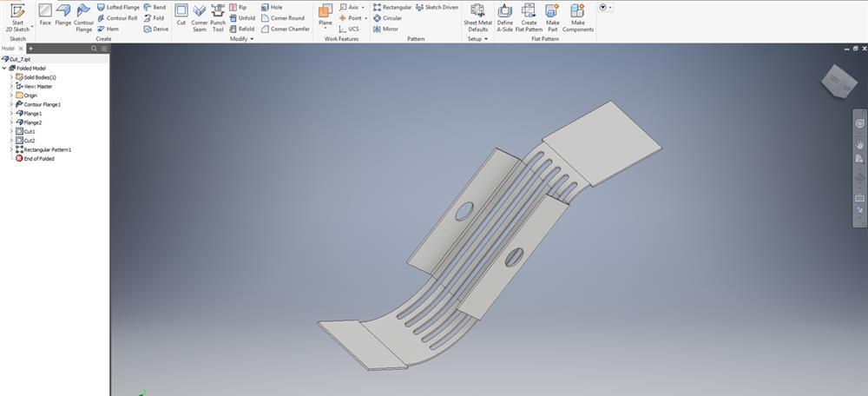868x396 pixels.
Task: Choose the Refold command
Action: click(x=242, y=29)
